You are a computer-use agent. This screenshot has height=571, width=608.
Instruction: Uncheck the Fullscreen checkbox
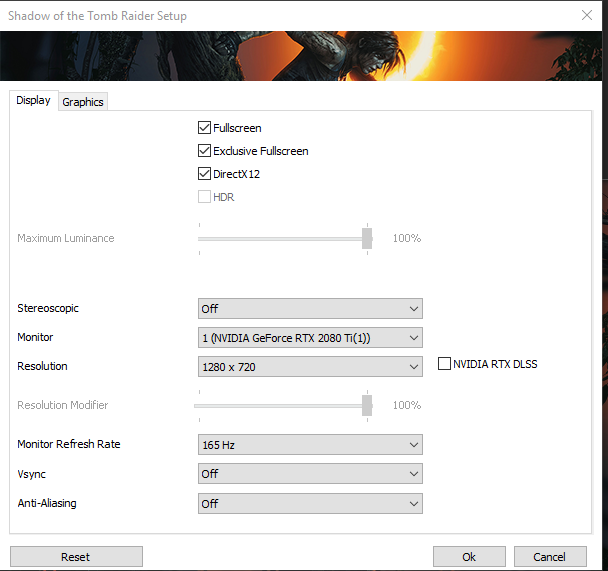pos(204,128)
